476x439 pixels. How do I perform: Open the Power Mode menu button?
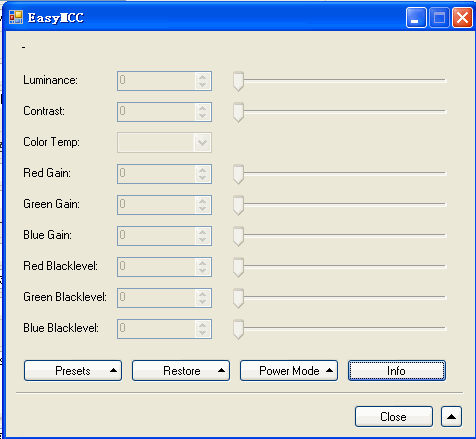(x=289, y=370)
